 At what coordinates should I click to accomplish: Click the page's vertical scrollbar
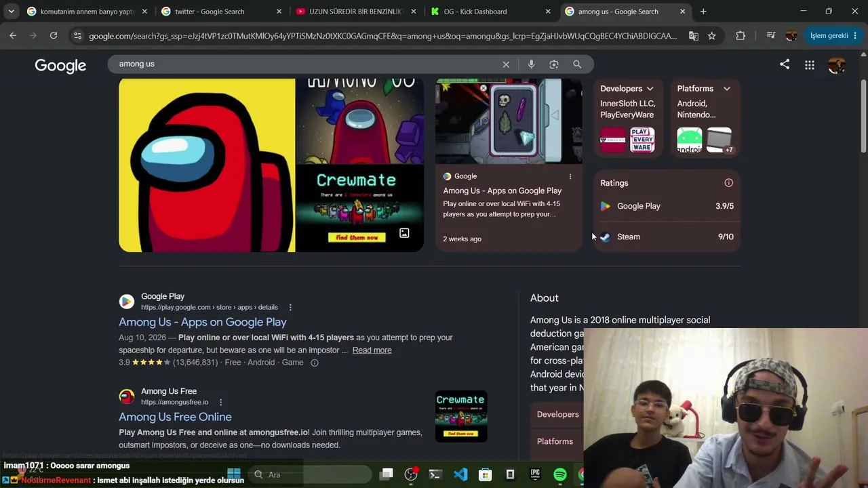tap(863, 115)
